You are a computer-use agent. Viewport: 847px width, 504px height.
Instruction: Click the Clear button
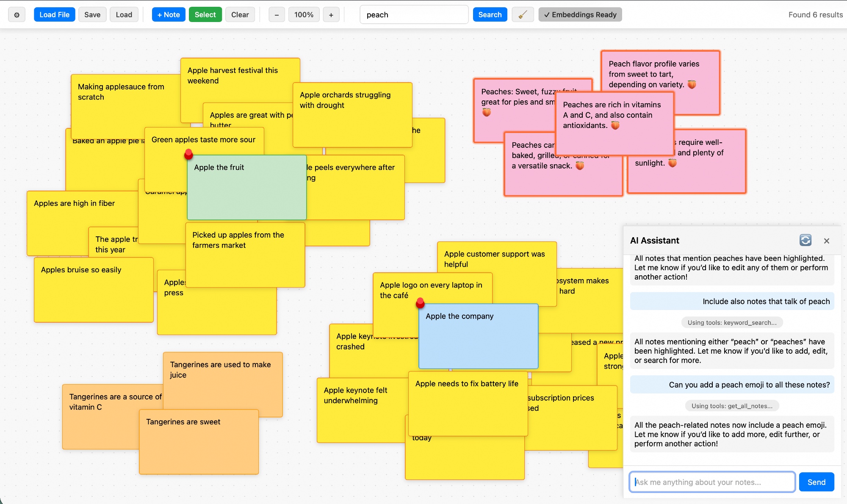click(x=240, y=15)
